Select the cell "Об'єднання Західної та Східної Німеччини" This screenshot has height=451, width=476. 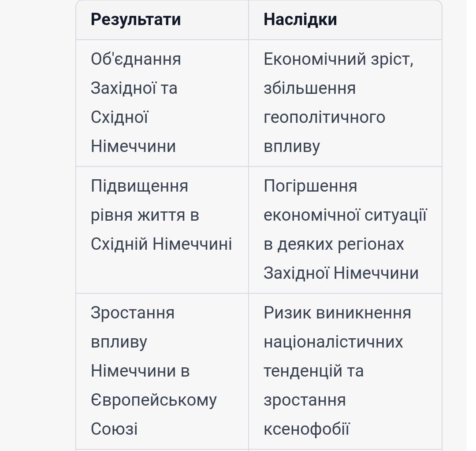click(x=162, y=103)
